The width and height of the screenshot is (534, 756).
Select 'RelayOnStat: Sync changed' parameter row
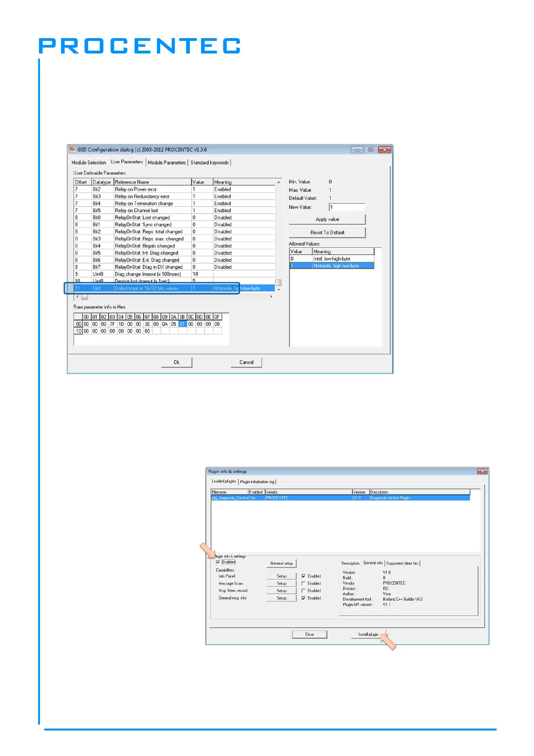click(174, 224)
